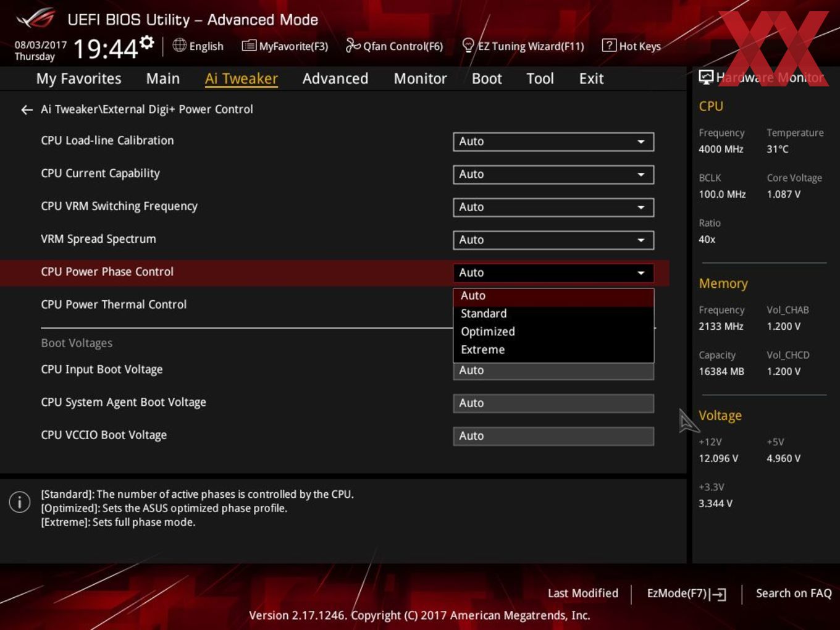Image resolution: width=840 pixels, height=630 pixels.
Task: Open the Exit tab
Action: point(591,78)
